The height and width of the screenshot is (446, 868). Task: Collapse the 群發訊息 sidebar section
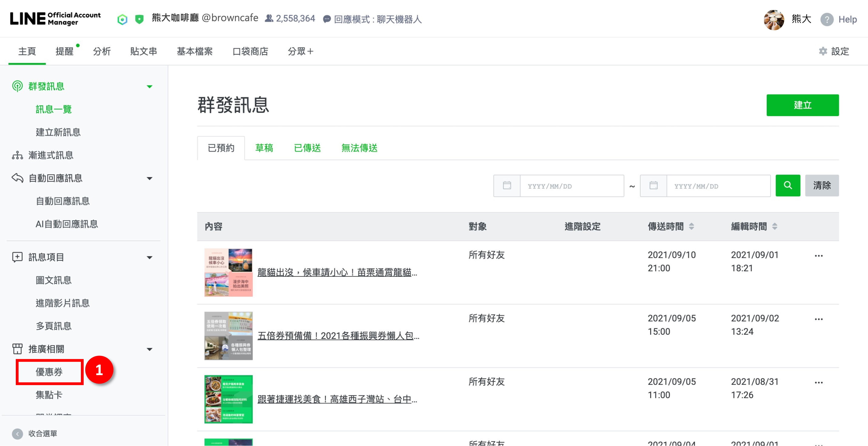click(149, 87)
